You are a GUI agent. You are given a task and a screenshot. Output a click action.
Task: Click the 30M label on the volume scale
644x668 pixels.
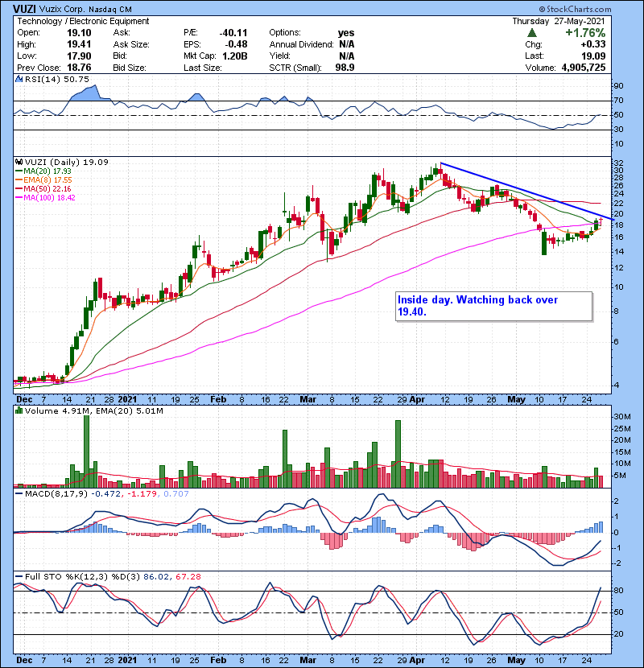coord(622,417)
